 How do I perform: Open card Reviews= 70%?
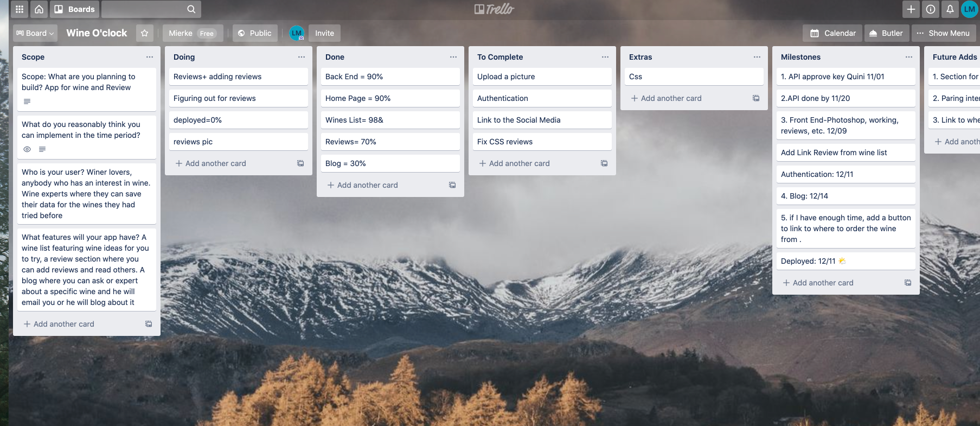(x=390, y=142)
